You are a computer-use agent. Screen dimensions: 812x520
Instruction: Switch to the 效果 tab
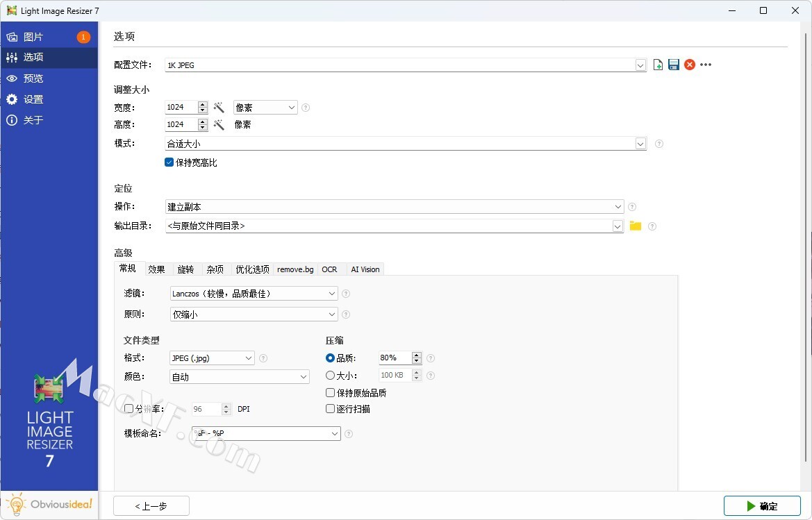[x=157, y=269]
